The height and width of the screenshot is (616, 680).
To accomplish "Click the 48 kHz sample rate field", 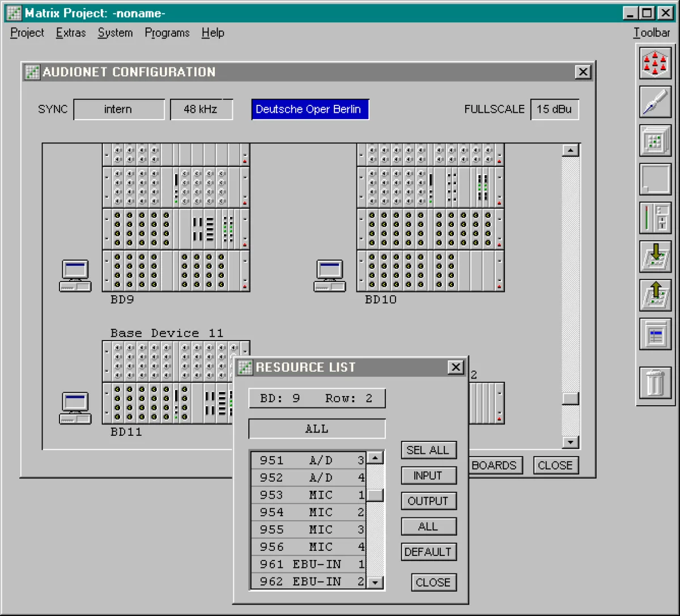I will (201, 109).
